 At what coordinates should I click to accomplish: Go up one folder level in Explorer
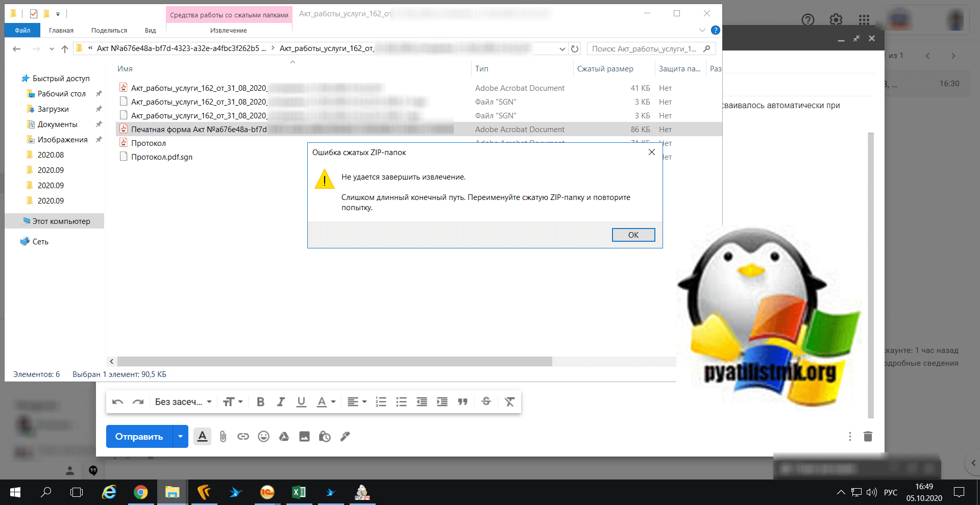[x=65, y=49]
